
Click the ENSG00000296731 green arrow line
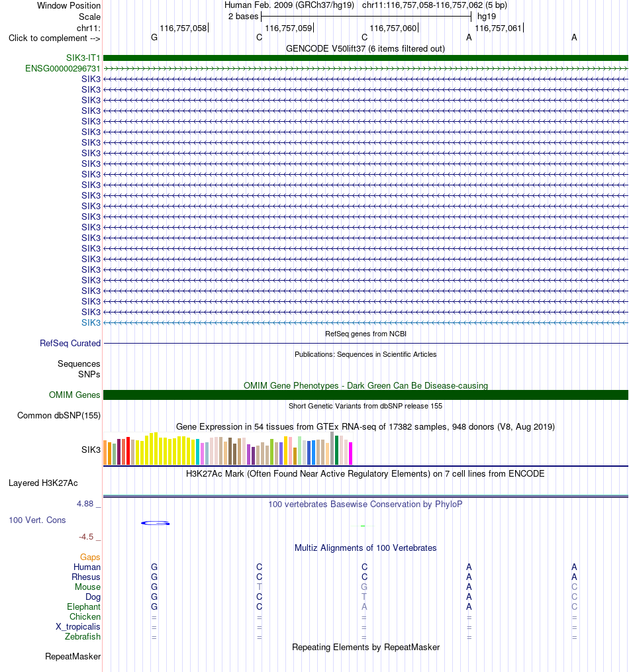365,69
